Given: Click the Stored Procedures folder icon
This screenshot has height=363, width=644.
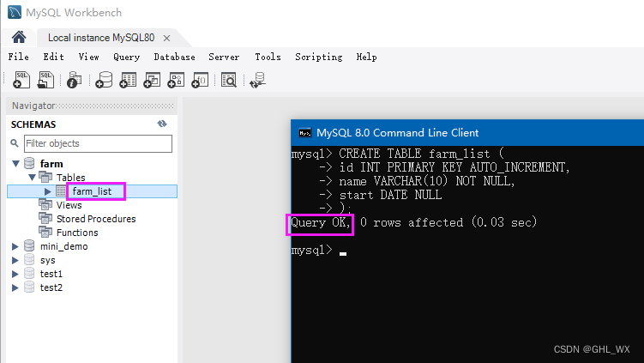Looking at the screenshot, I should [x=45, y=218].
